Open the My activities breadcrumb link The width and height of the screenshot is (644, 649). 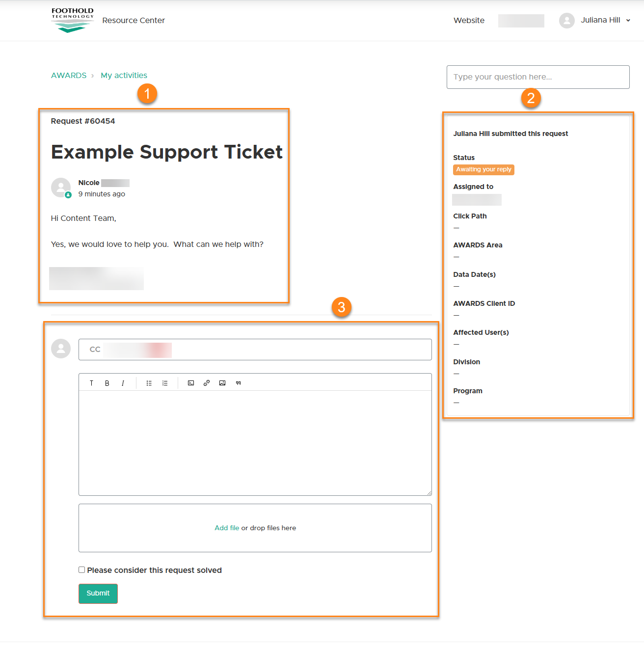click(x=124, y=75)
